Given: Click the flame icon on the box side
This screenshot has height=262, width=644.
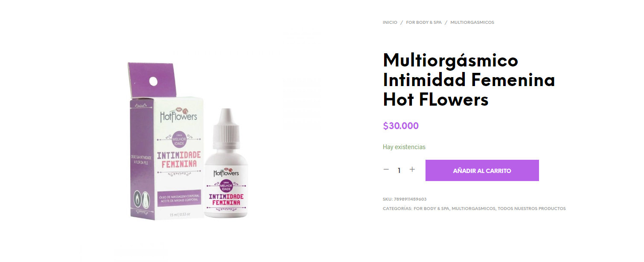Looking at the screenshot, I should 138,198.
